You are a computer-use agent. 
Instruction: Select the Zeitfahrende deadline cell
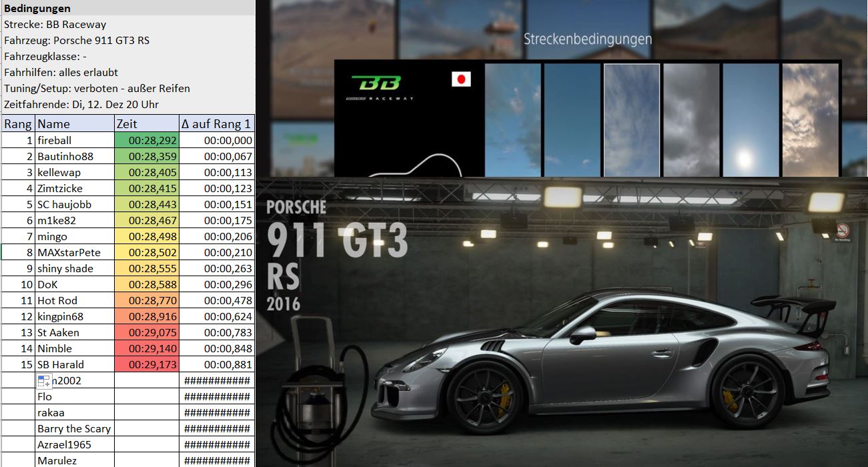(127, 105)
